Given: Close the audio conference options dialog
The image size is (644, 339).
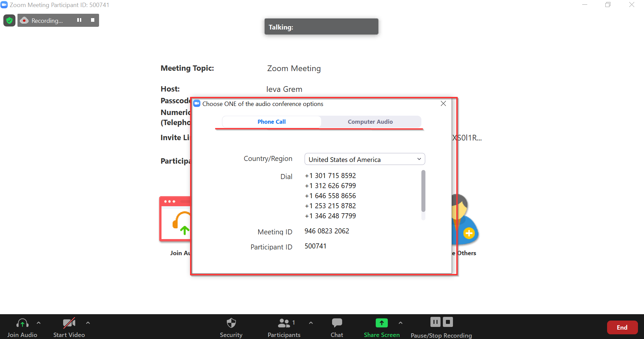Looking at the screenshot, I should (443, 104).
